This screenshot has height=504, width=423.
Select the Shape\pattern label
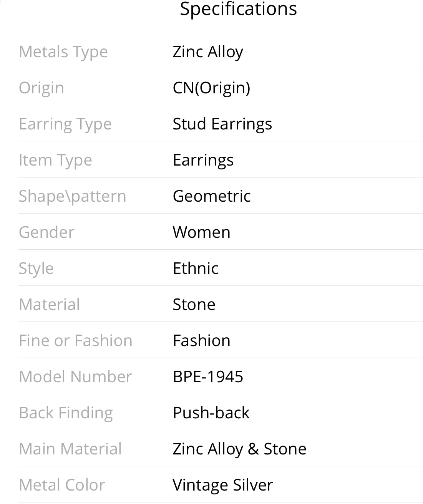pyautogui.click(x=73, y=197)
